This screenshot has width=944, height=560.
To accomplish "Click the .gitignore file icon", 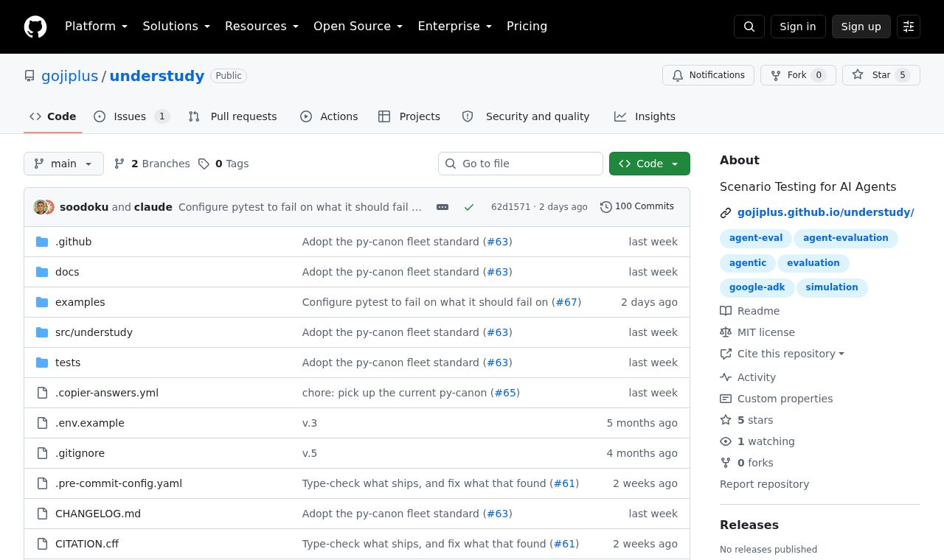I will point(42,453).
